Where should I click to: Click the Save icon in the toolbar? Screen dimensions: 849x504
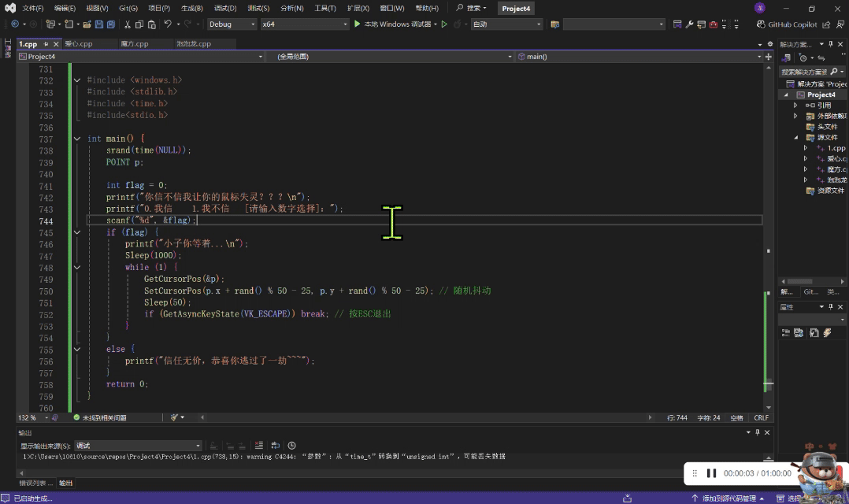click(x=98, y=24)
